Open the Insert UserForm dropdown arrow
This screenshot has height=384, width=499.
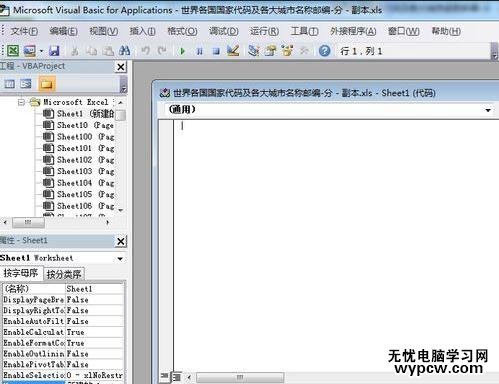tap(41, 51)
